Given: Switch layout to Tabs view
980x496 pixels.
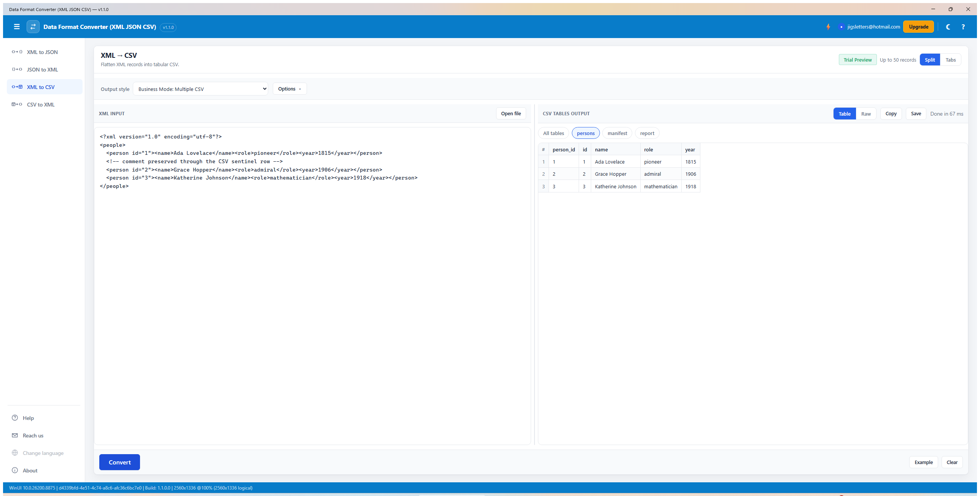Looking at the screenshot, I should coord(950,60).
